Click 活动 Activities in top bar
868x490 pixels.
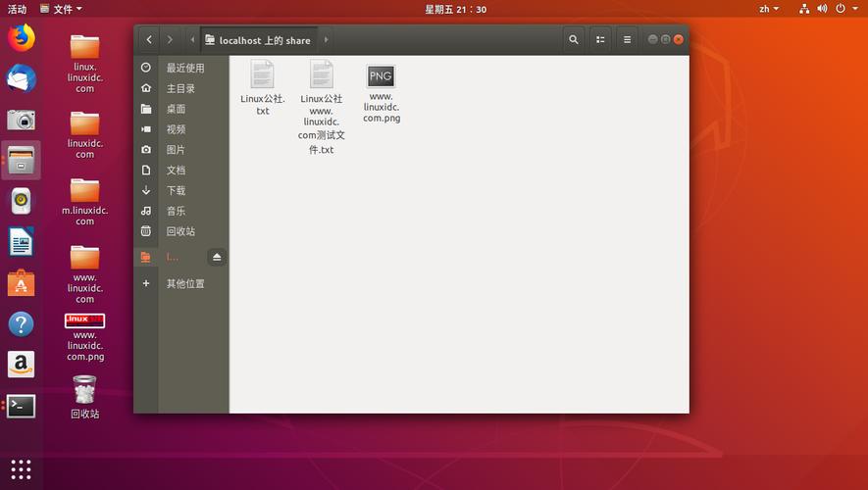click(x=18, y=9)
